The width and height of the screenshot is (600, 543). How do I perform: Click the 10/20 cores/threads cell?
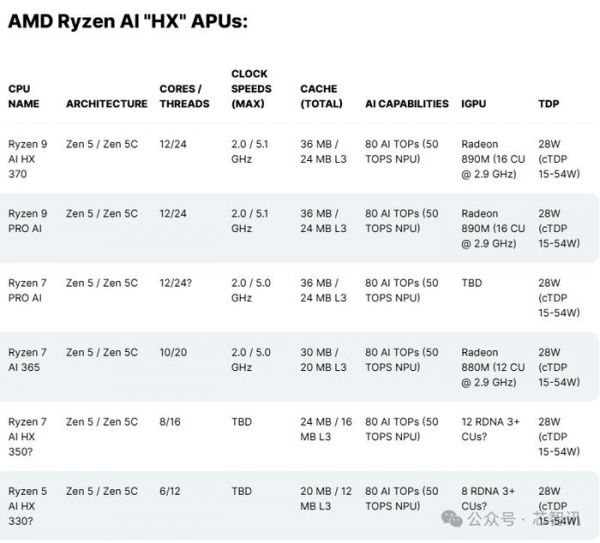point(174,352)
